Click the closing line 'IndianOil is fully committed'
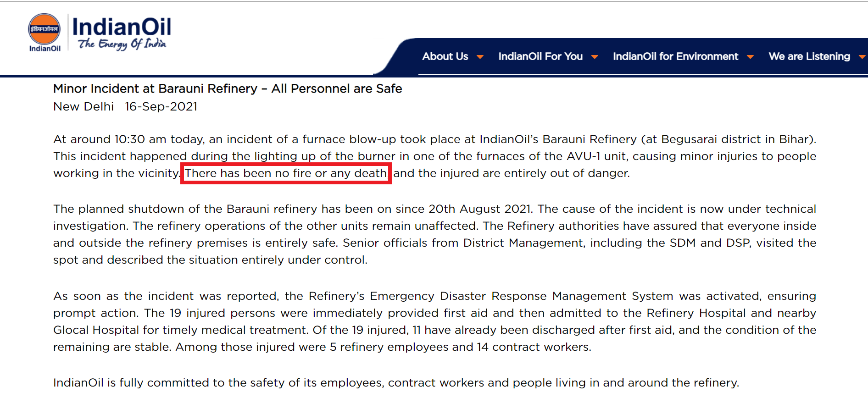 [x=396, y=382]
